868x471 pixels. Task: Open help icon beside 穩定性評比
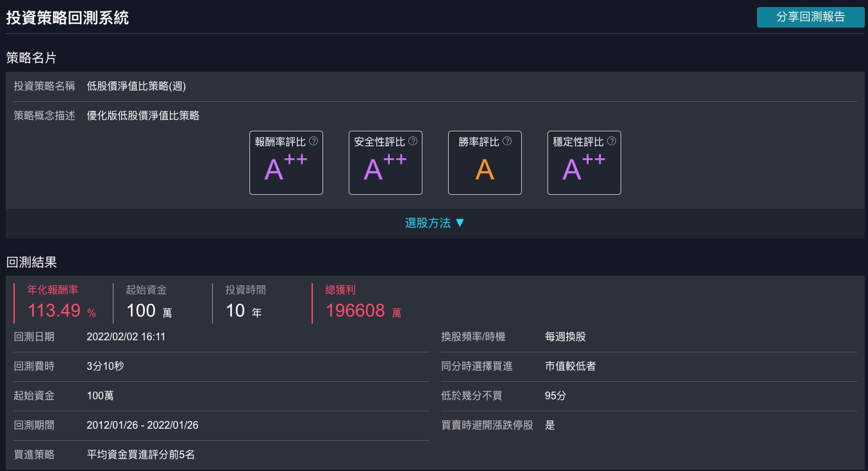click(612, 142)
